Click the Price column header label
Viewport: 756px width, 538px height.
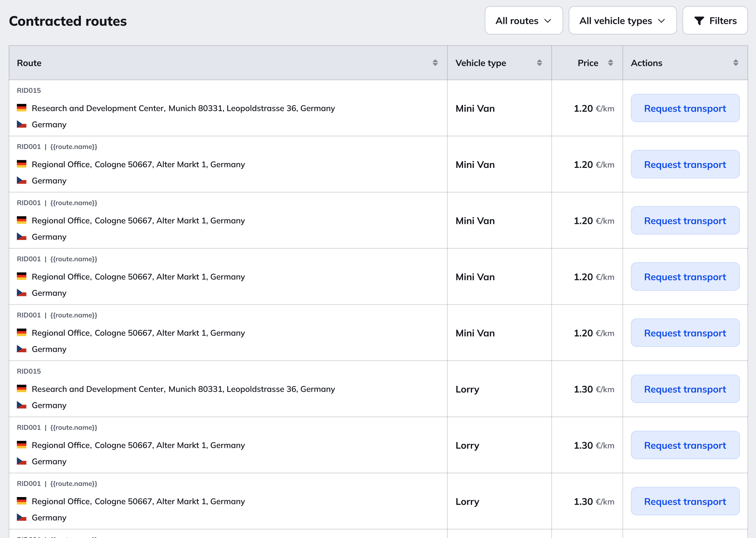(588, 63)
